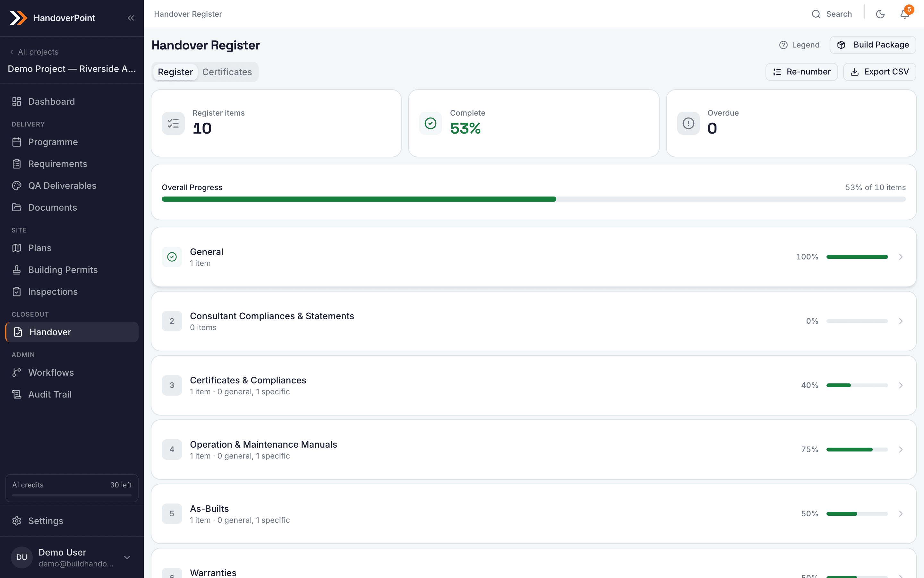Viewport: 924px width, 578px height.
Task: Click the Search field label
Action: [839, 14]
